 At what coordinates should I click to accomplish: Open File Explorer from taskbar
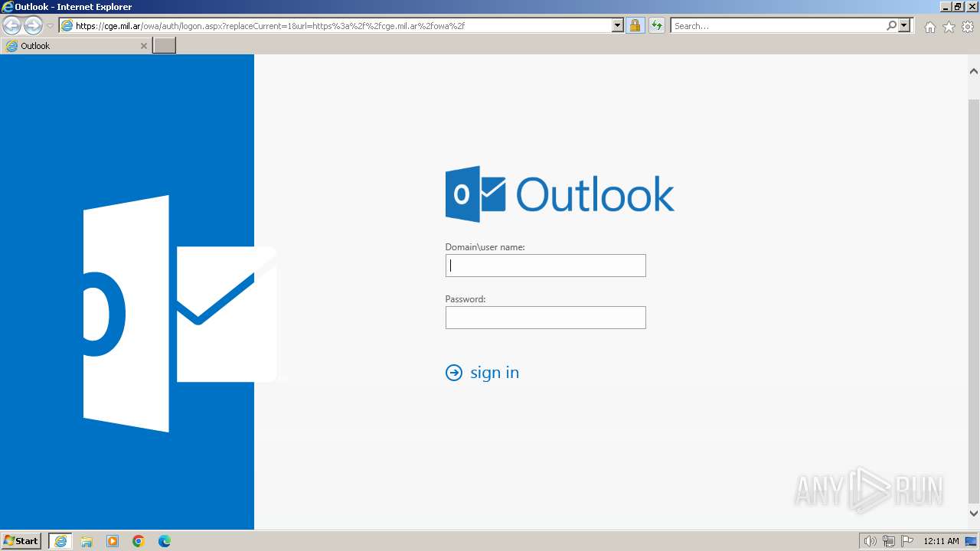(x=87, y=541)
